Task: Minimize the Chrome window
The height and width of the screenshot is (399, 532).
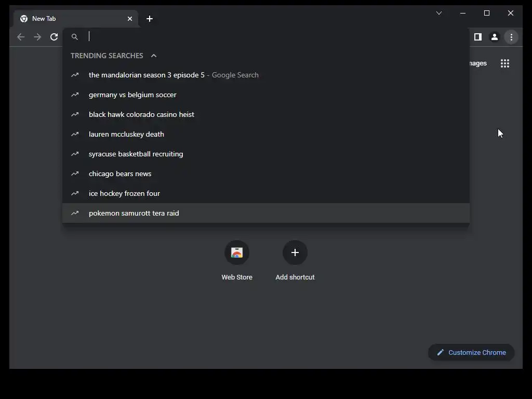Action: point(463,13)
